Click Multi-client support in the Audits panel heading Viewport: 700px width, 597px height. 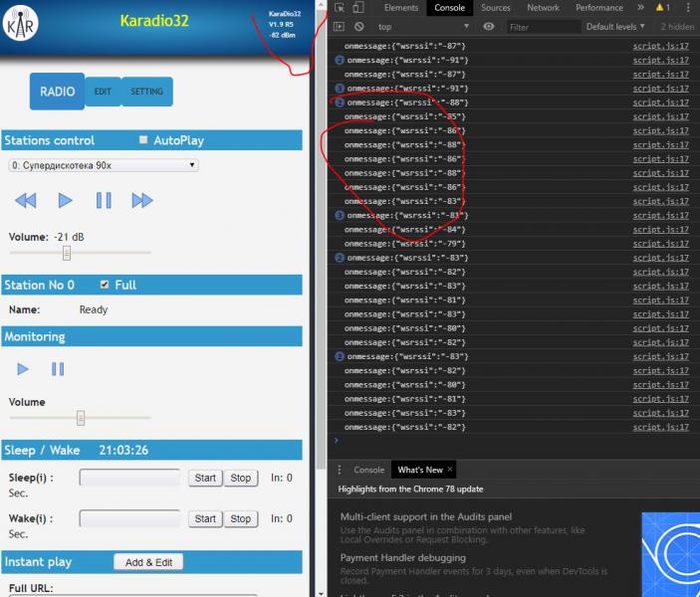pyautogui.click(x=426, y=516)
